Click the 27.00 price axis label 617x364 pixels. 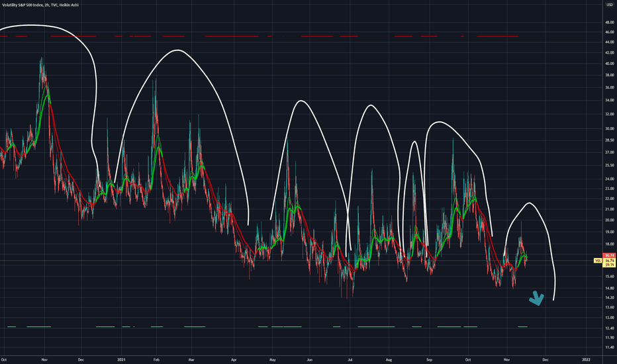click(610, 152)
